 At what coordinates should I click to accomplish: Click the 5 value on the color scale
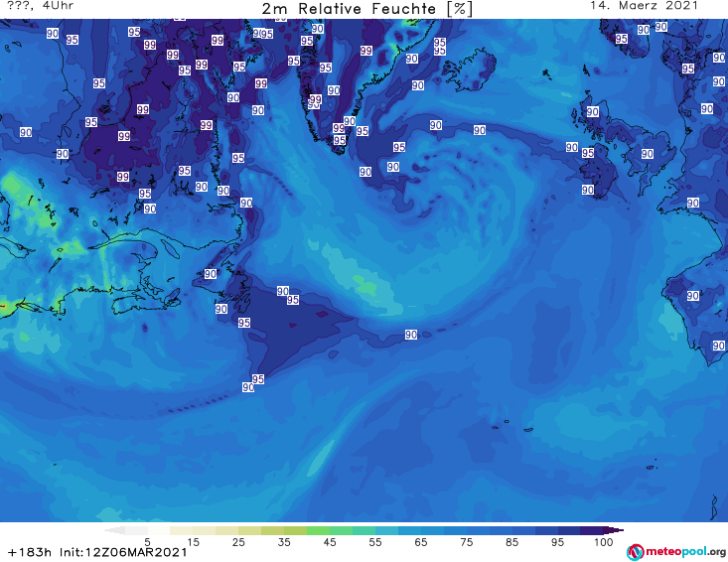click(147, 542)
